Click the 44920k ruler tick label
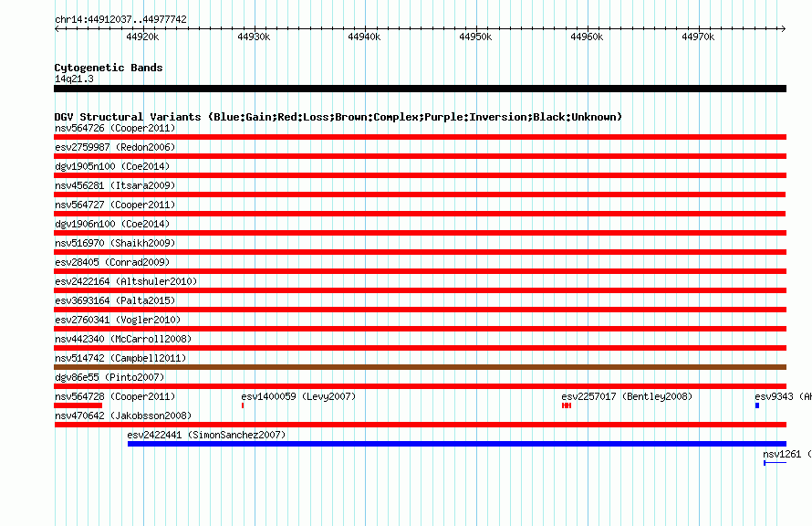 pyautogui.click(x=142, y=37)
